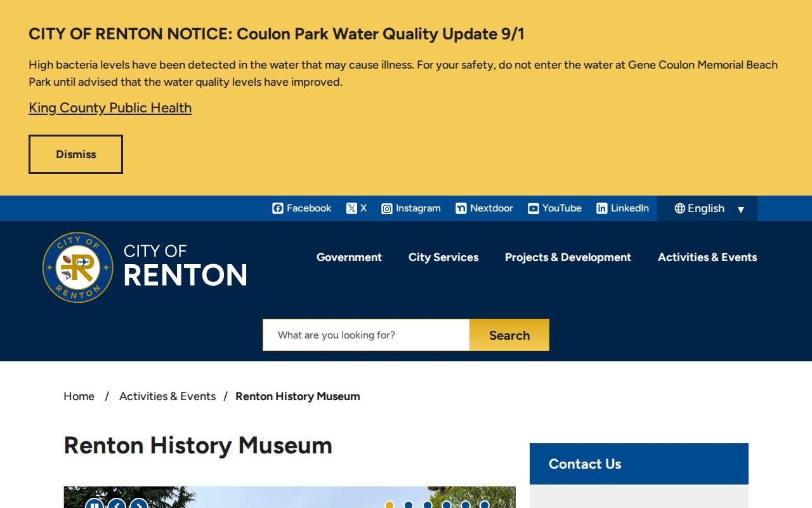Open the Government menu
Viewport: 812px width, 508px height.
point(349,257)
